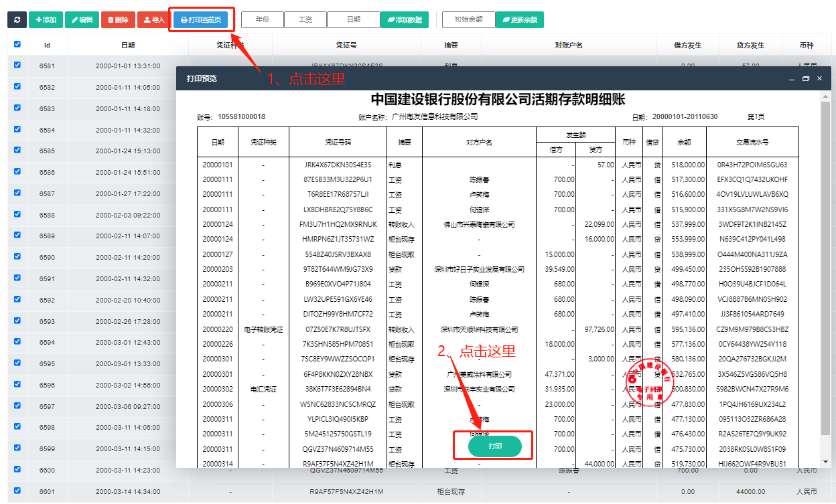This screenshot has height=504, width=836.
Task: Click the 添加数据 button
Action: pyautogui.click(x=404, y=20)
